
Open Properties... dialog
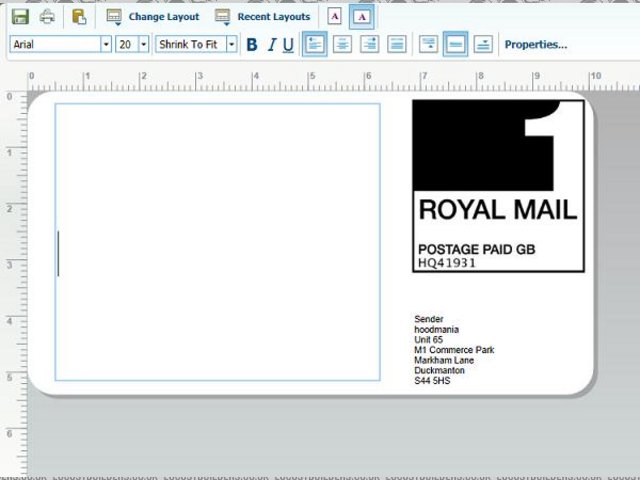click(x=536, y=45)
